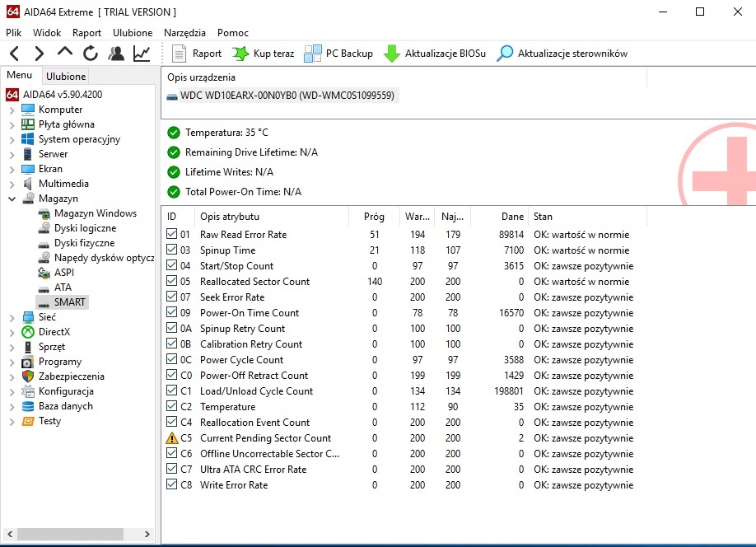The height and width of the screenshot is (547, 756).
Task: Click the drive icon beside WDC WD10EARX
Action: click(172, 96)
